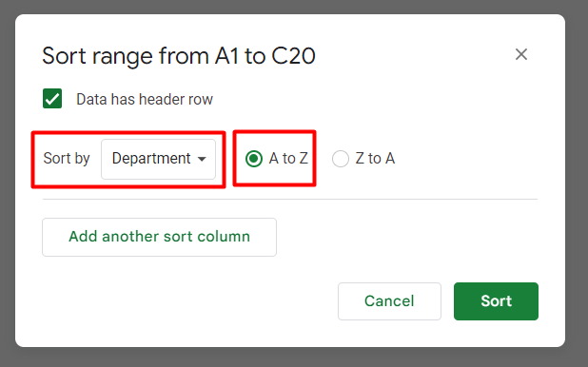This screenshot has width=588, height=367.
Task: Apply sorting with the green Sort button
Action: tap(496, 301)
